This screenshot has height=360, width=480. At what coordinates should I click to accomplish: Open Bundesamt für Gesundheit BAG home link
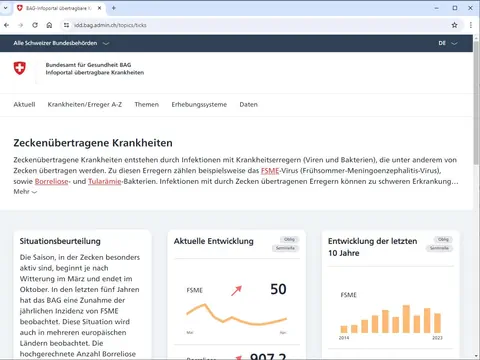click(x=95, y=69)
